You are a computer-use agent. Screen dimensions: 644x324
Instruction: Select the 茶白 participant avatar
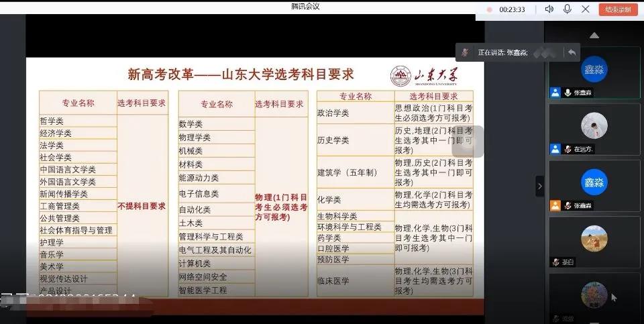tap(594, 237)
